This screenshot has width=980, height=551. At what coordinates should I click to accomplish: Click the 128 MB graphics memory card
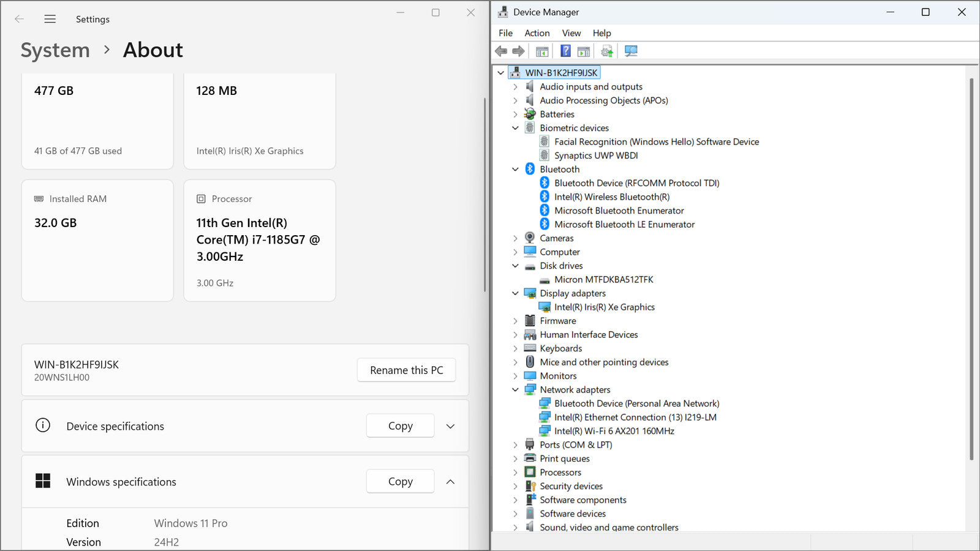(260, 121)
